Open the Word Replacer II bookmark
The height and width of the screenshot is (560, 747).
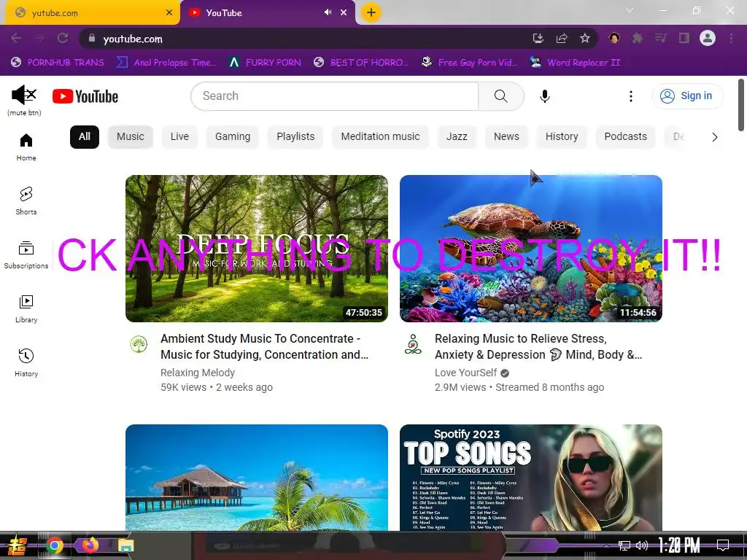(x=575, y=63)
